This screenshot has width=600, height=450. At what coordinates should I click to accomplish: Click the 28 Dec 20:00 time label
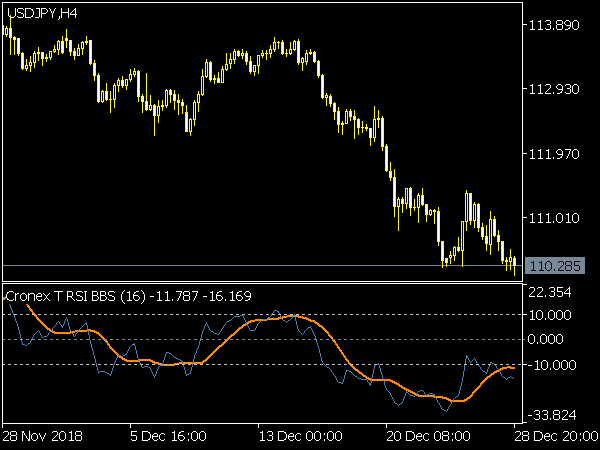pyautogui.click(x=557, y=436)
